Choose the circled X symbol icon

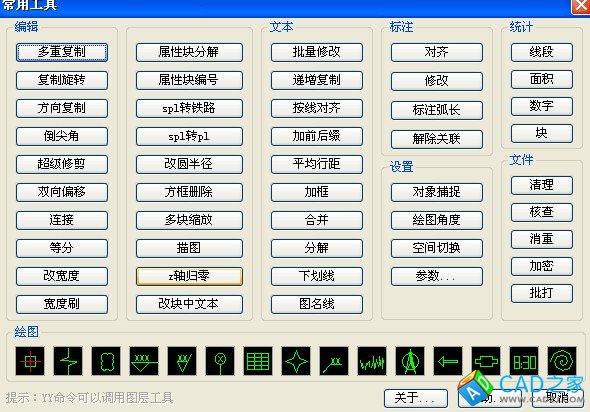pos(220,361)
